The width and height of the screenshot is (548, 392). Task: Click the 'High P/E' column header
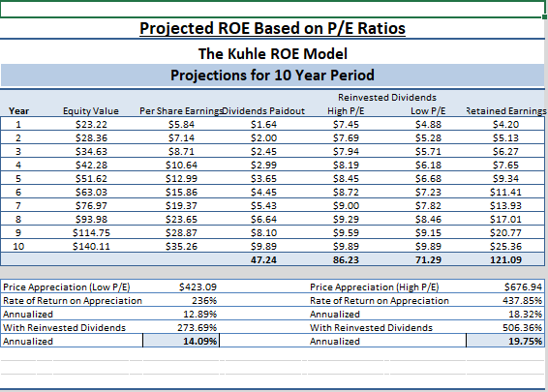tap(346, 111)
